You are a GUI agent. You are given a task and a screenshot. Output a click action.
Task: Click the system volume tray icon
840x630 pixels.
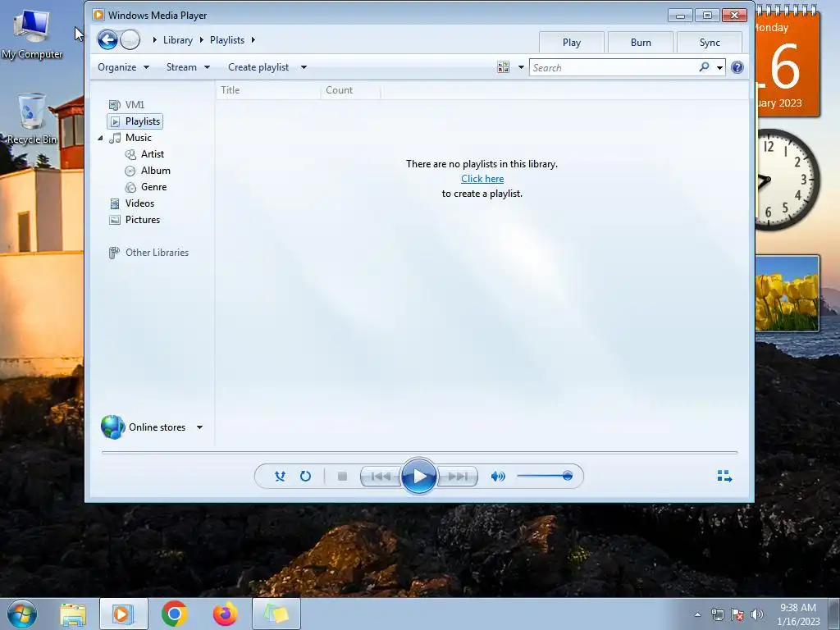click(757, 614)
